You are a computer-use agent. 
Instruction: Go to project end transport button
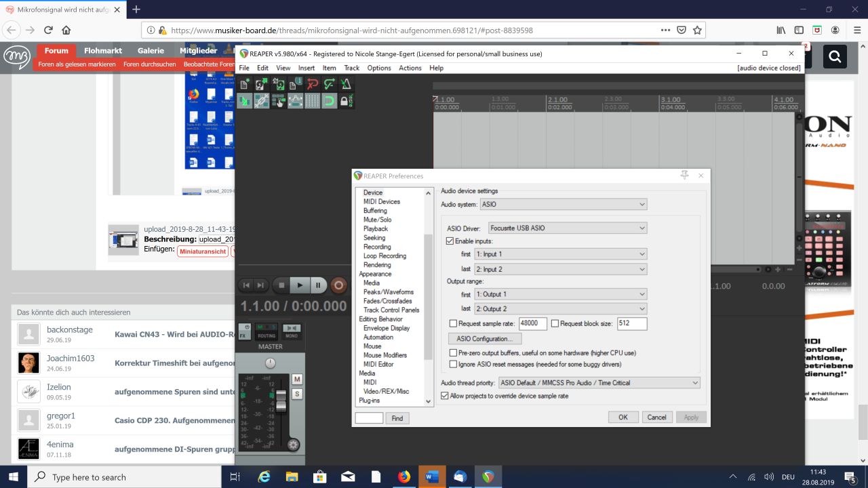pos(261,285)
